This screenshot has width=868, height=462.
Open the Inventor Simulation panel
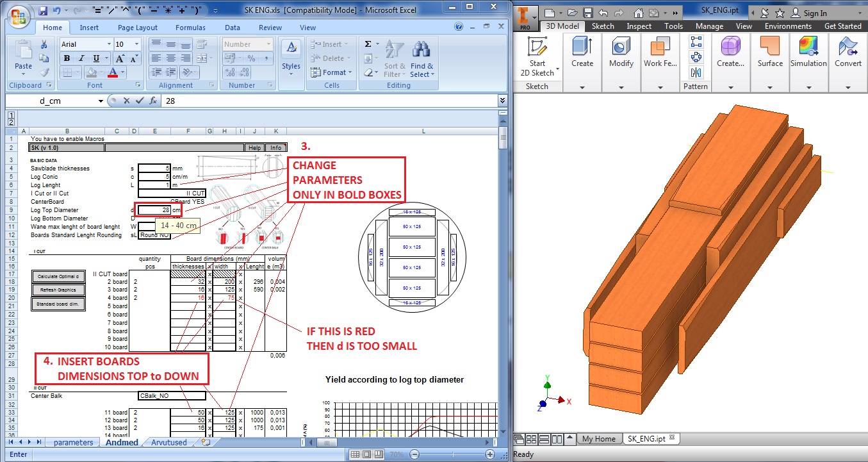pyautogui.click(x=808, y=63)
